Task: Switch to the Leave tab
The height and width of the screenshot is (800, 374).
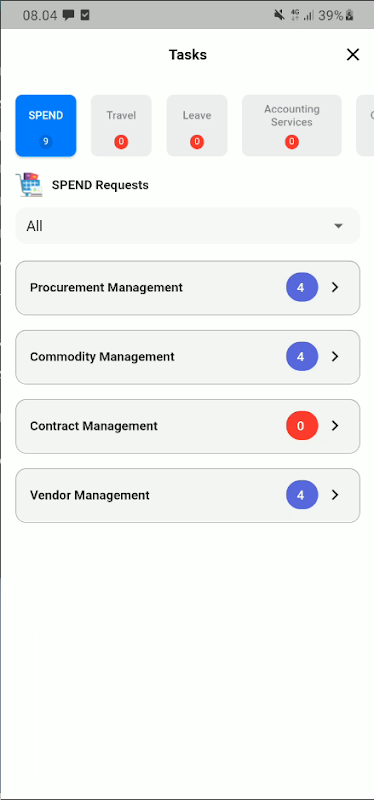Action: [197, 126]
